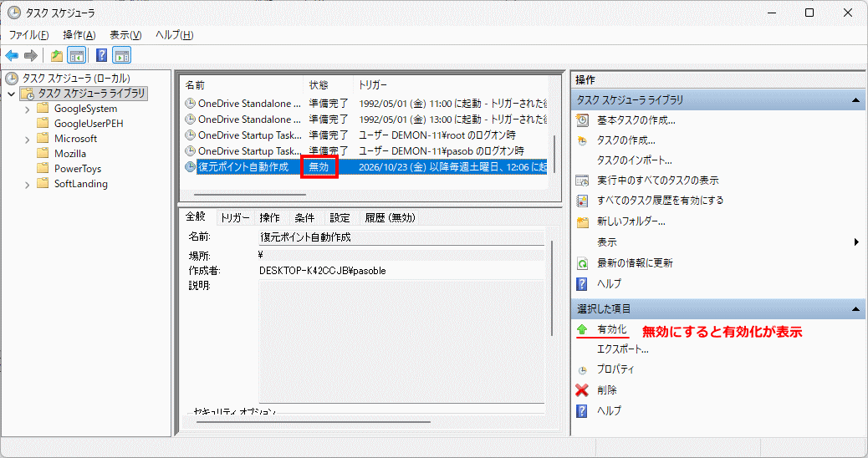Select OneDrive Startup Task row for DEMON-11¥pasob
Screen dimensions: 868x458
click(365, 151)
